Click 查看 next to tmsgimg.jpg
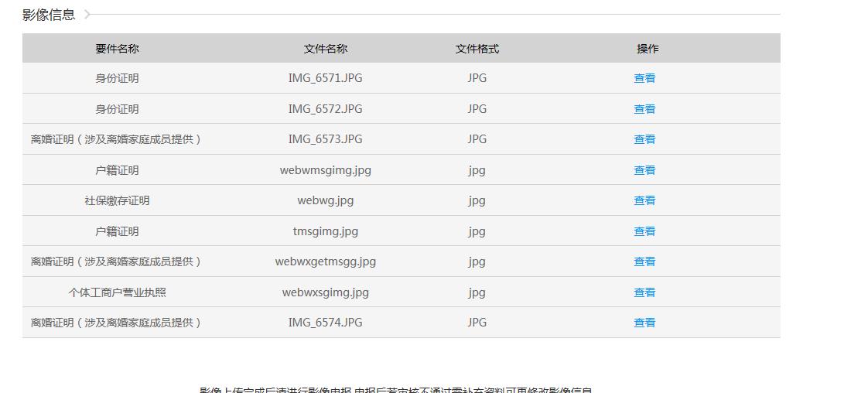The image size is (868, 393). pyautogui.click(x=644, y=231)
